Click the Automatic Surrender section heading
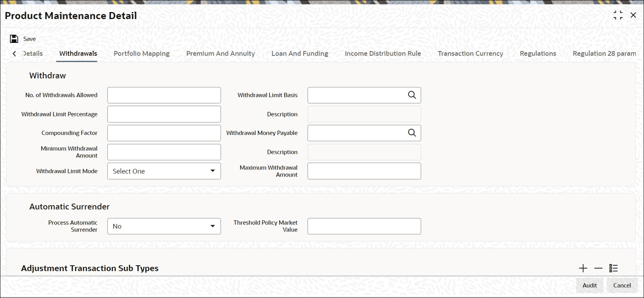 pyautogui.click(x=69, y=207)
